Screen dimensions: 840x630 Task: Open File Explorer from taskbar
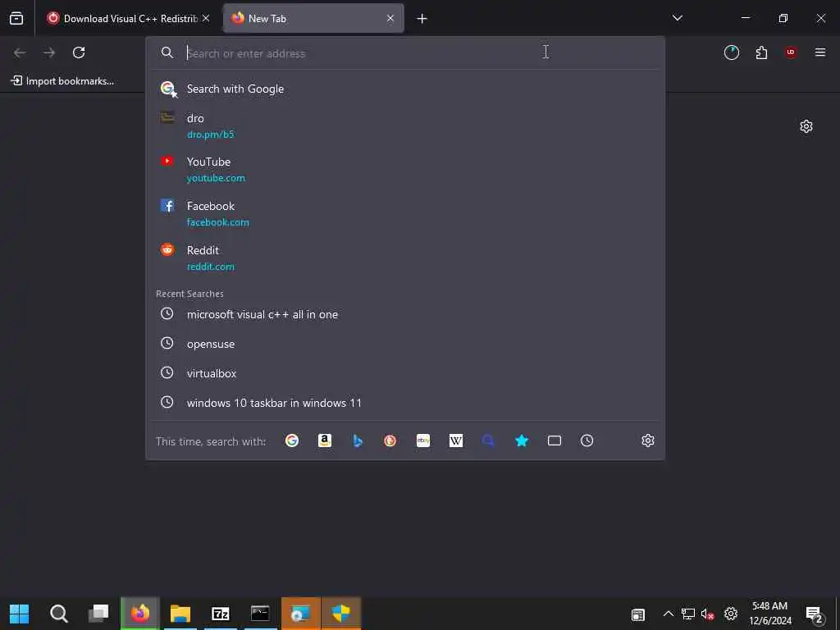coord(180,614)
